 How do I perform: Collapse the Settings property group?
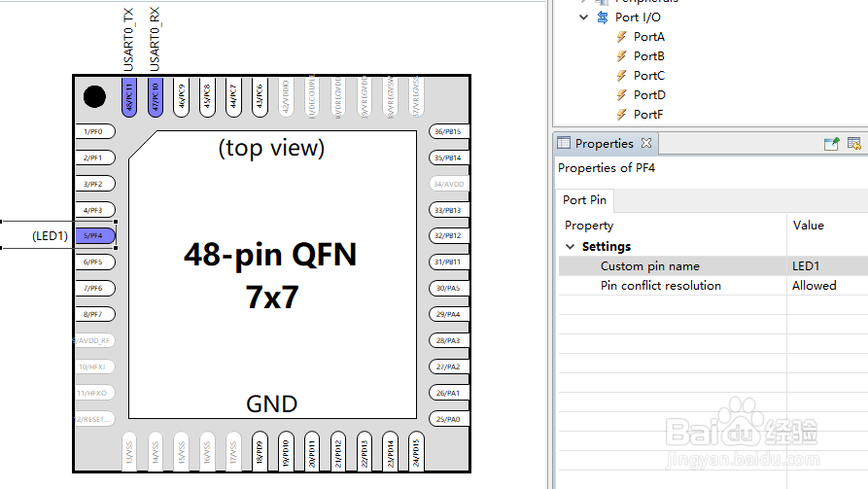(571, 246)
